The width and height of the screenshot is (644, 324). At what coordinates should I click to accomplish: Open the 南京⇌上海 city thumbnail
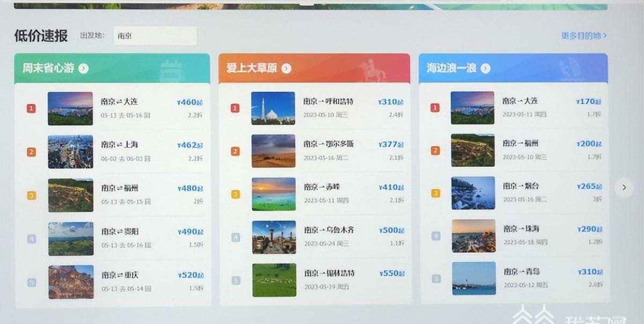tap(70, 152)
